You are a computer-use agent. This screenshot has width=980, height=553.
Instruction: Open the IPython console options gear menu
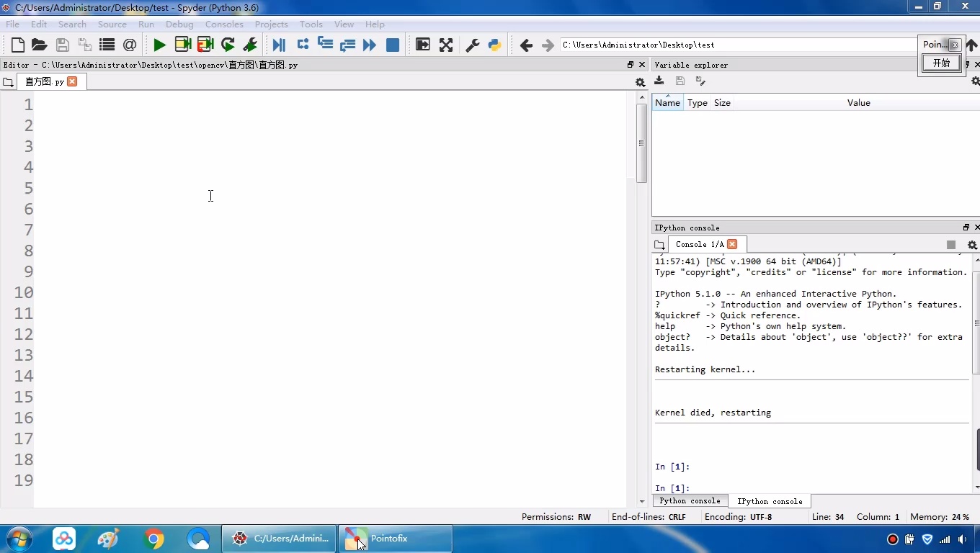pyautogui.click(x=971, y=245)
